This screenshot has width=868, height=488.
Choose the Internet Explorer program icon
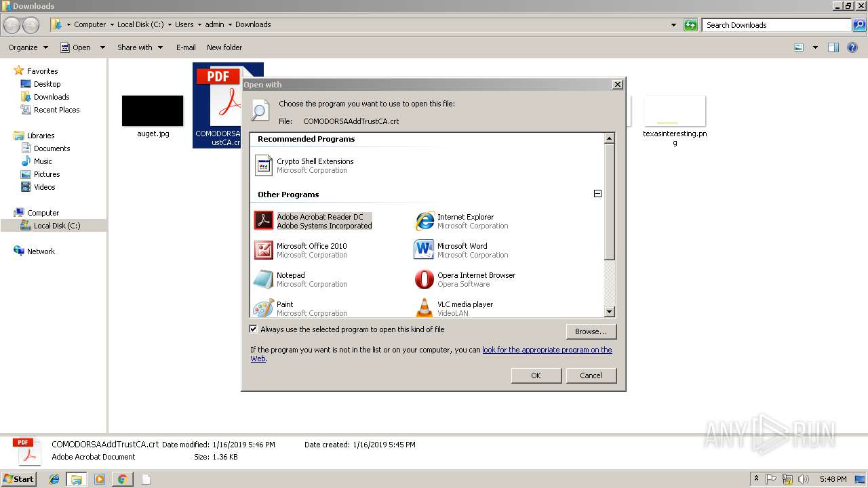tap(425, 221)
